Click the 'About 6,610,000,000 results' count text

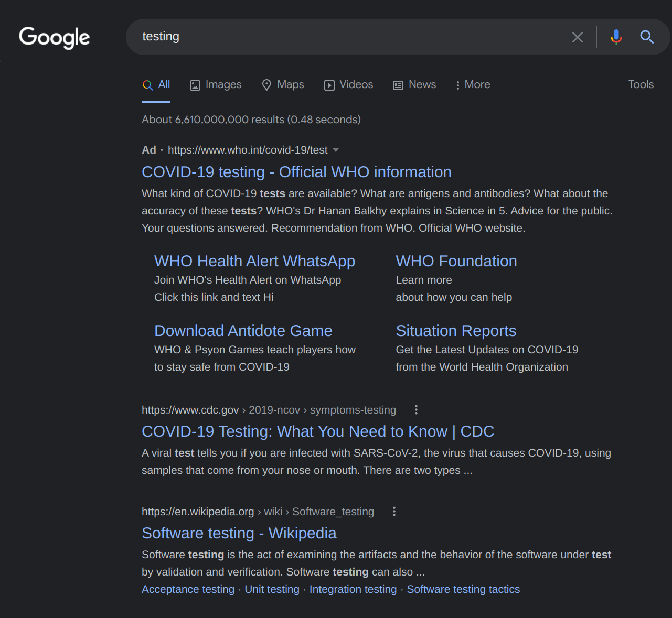click(x=251, y=120)
